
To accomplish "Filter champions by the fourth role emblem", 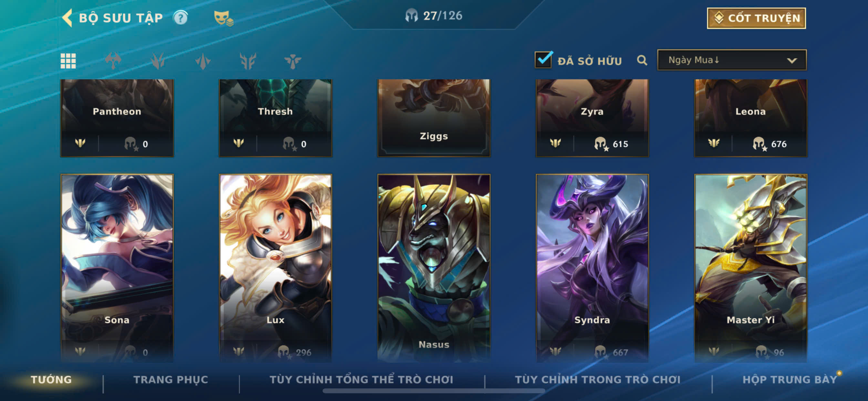I will coord(248,61).
